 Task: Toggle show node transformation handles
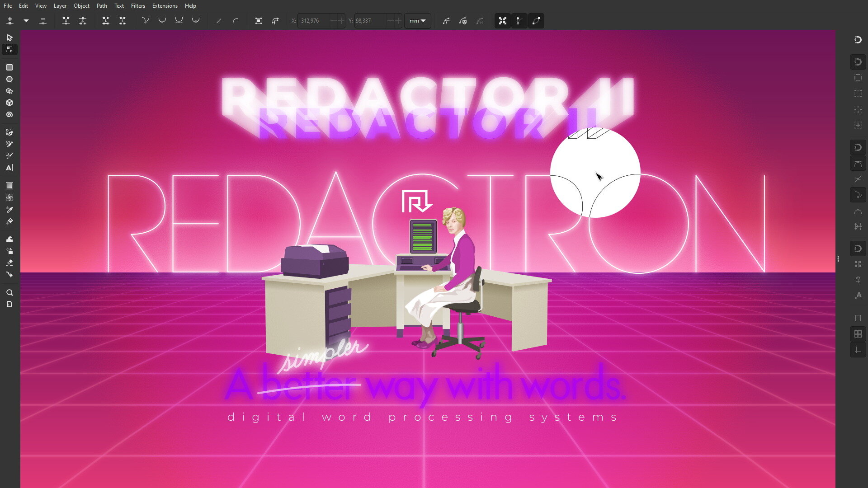502,21
